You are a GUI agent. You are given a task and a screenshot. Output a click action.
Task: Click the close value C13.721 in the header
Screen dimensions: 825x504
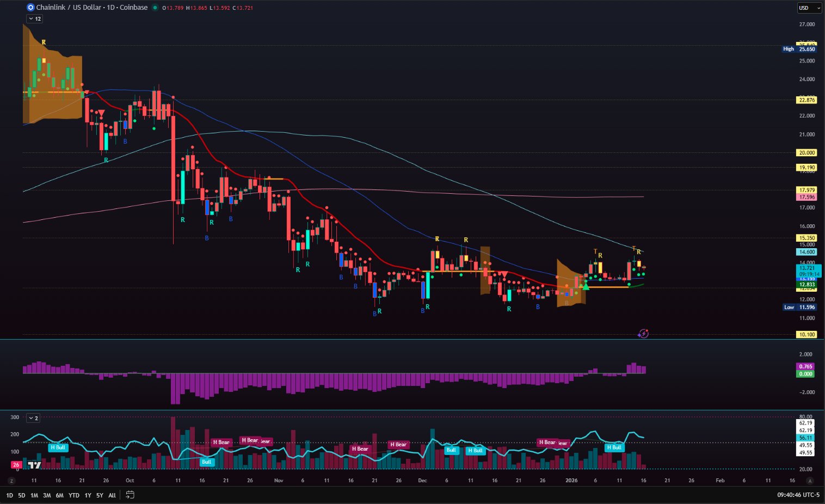[243, 8]
